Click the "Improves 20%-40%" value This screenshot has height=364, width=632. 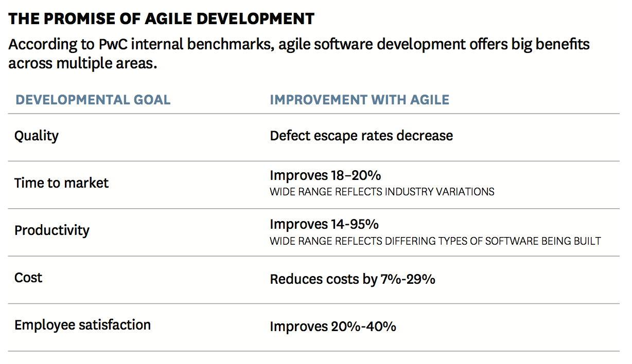click(332, 326)
